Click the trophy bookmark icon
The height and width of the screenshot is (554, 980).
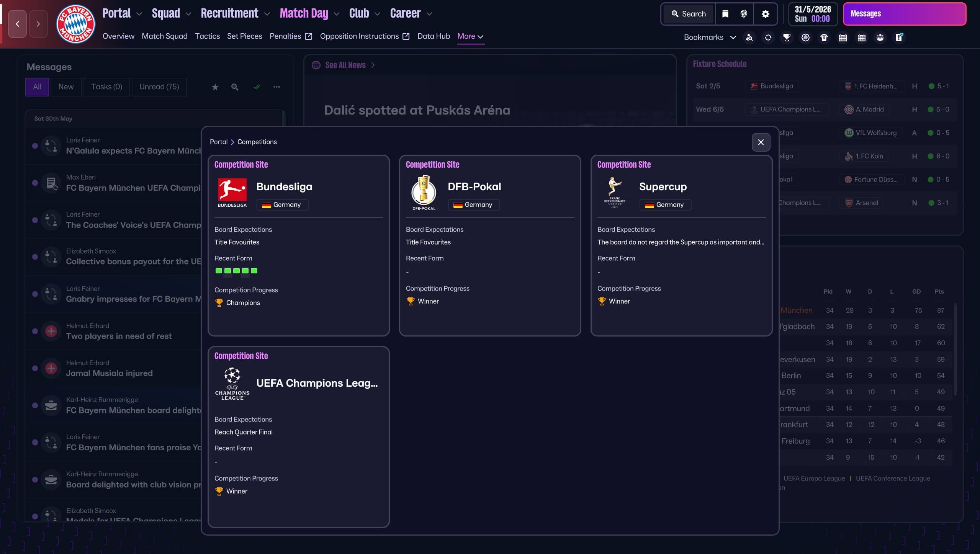(787, 38)
